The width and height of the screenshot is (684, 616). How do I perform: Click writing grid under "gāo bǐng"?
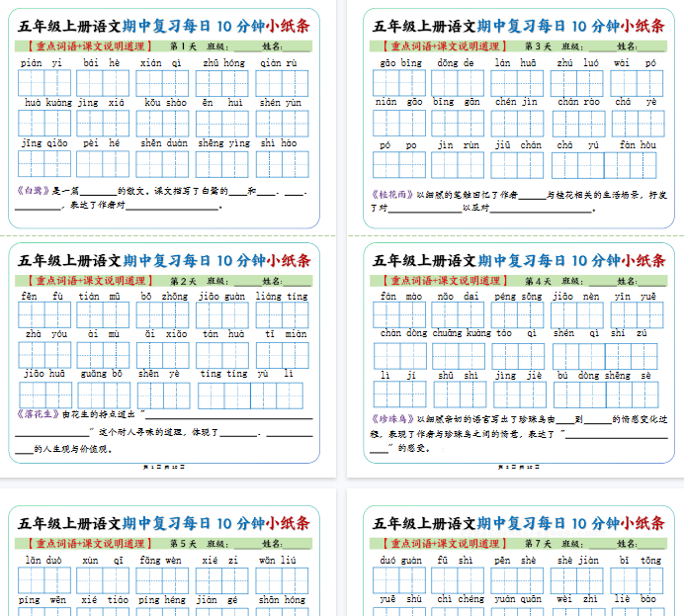(x=398, y=83)
